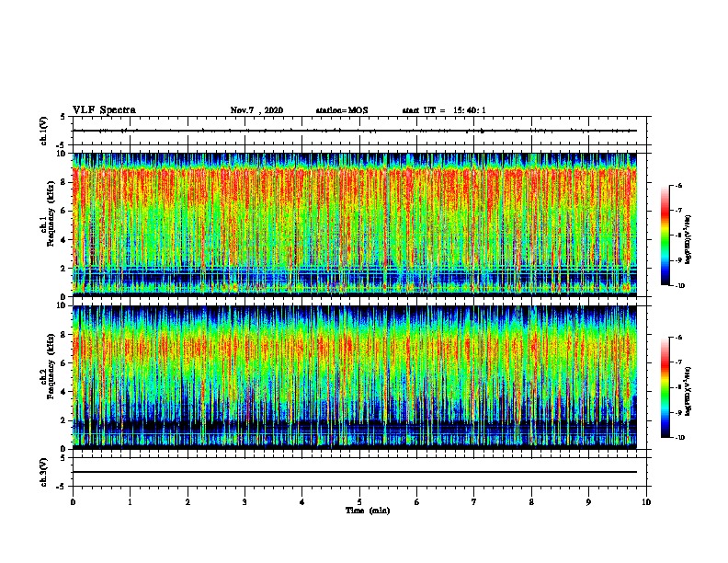The height and width of the screenshot is (563, 728).
Task: Click time axis tick label '0'
Action: (x=73, y=502)
